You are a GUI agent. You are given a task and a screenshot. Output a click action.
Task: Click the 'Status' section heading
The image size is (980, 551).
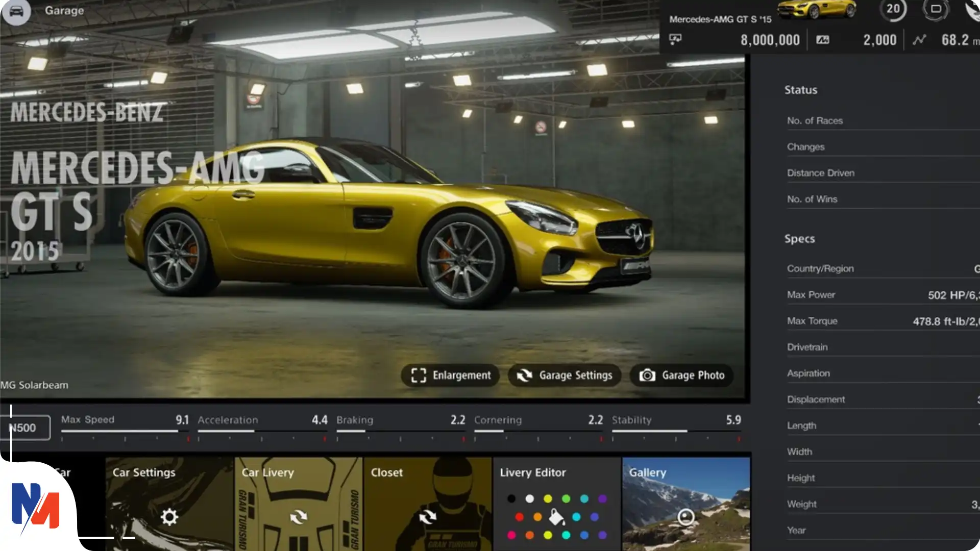801,90
